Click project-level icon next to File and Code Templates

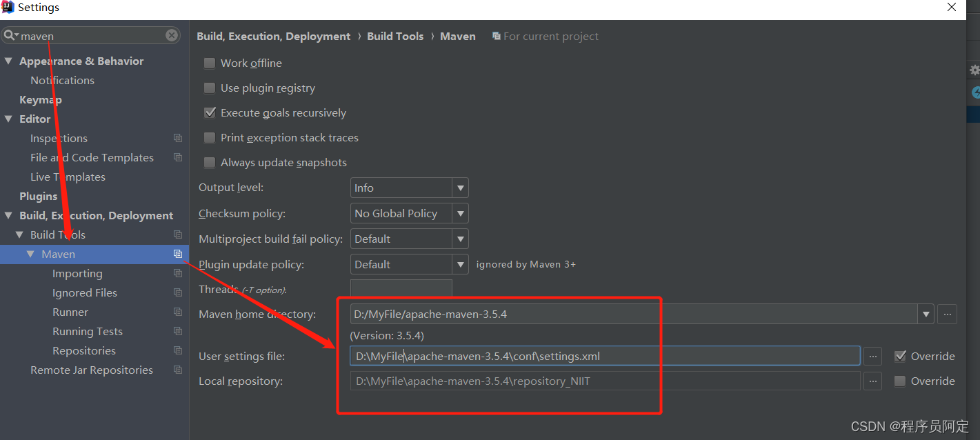(x=178, y=157)
